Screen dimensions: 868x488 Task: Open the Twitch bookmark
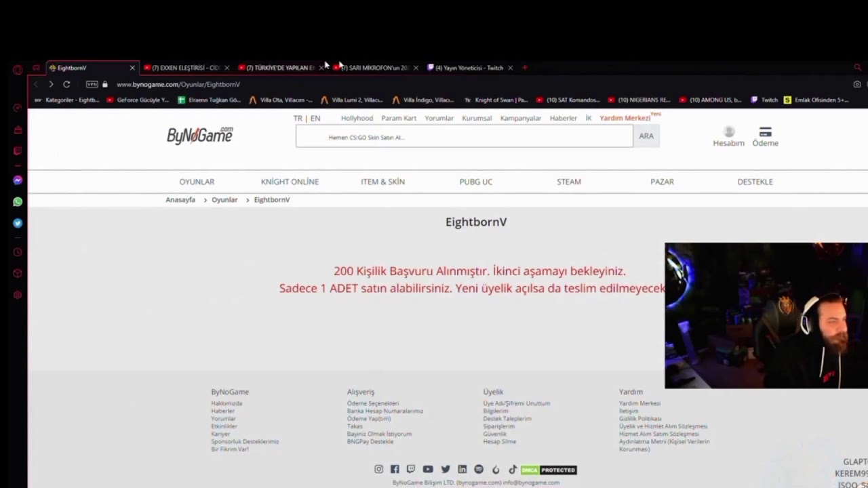(x=764, y=100)
